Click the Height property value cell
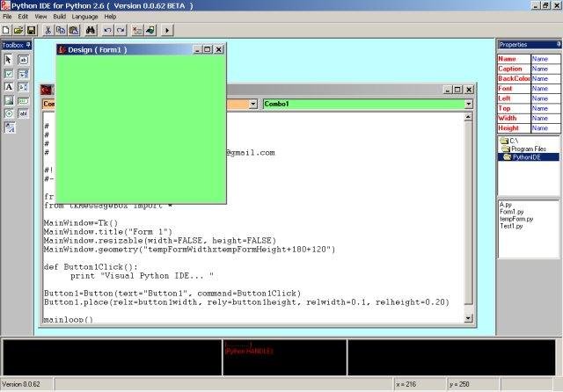 [545, 128]
